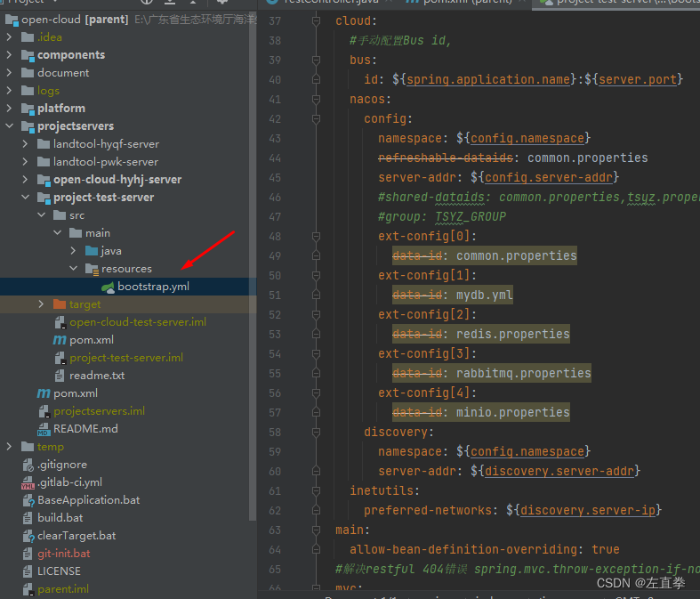Click the orange target folder icon
The image size is (700, 599).
(x=60, y=304)
